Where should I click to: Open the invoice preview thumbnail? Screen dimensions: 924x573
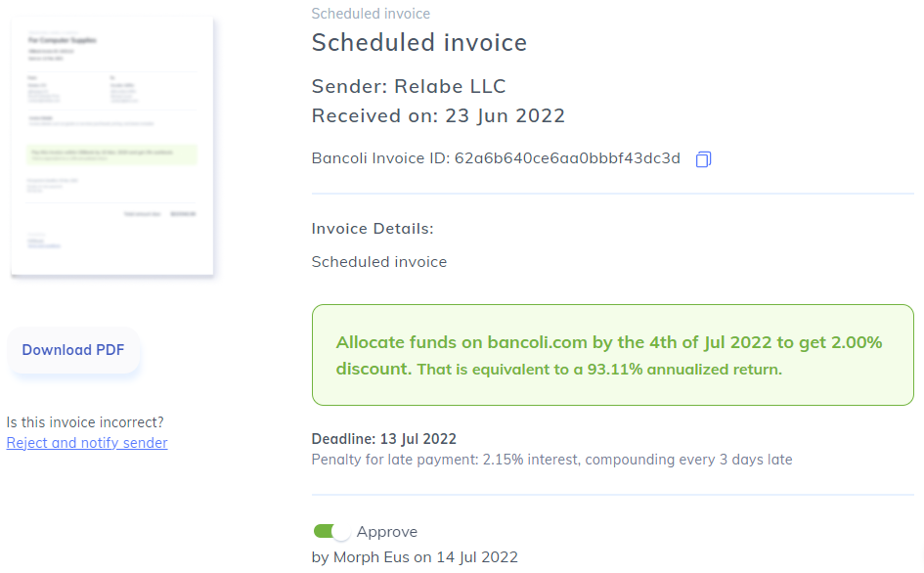click(x=111, y=147)
